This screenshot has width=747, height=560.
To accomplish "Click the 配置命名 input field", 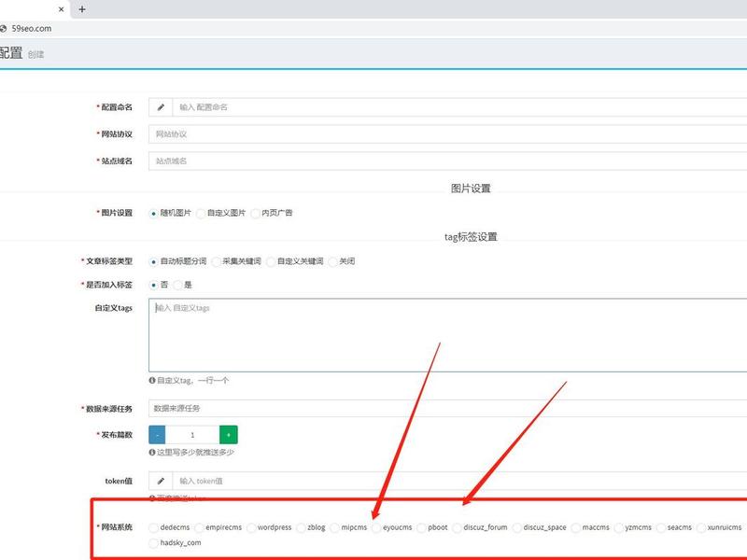I will 459,107.
